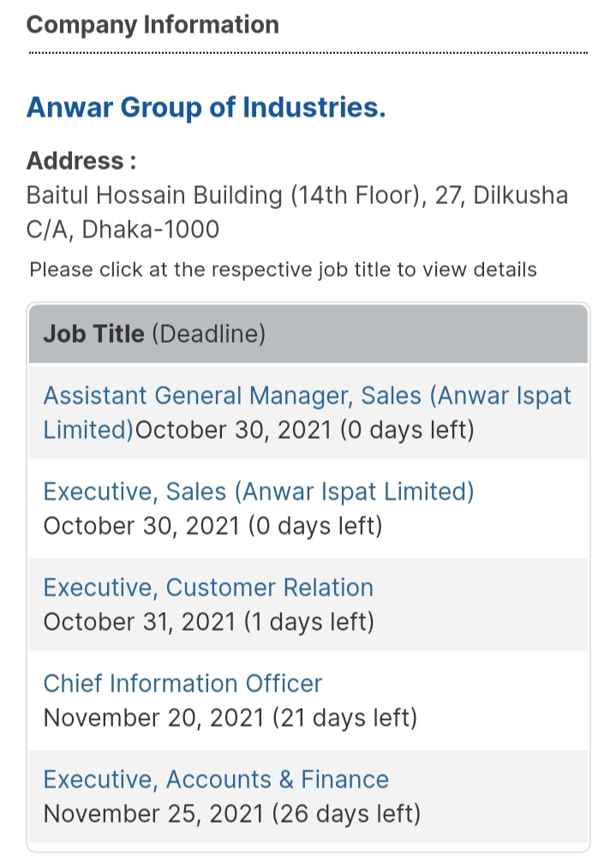This screenshot has height=856, width=616.
Task: Click the November 20, 2021 (21 days left) text
Action: pos(230,717)
